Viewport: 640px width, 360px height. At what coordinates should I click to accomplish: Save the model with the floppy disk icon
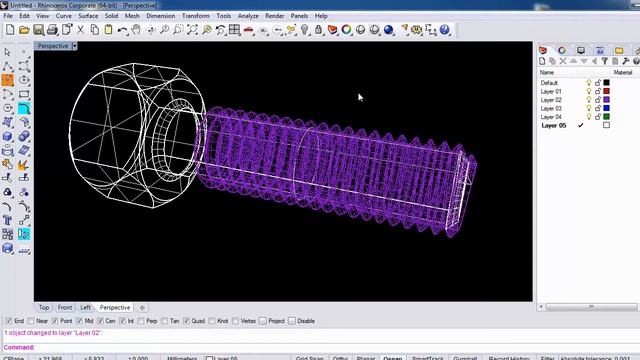pos(38,29)
